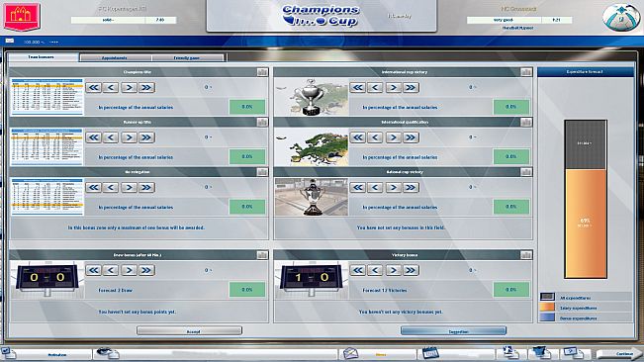
Task: Increase Victory bonus by one step
Action: [393, 270]
